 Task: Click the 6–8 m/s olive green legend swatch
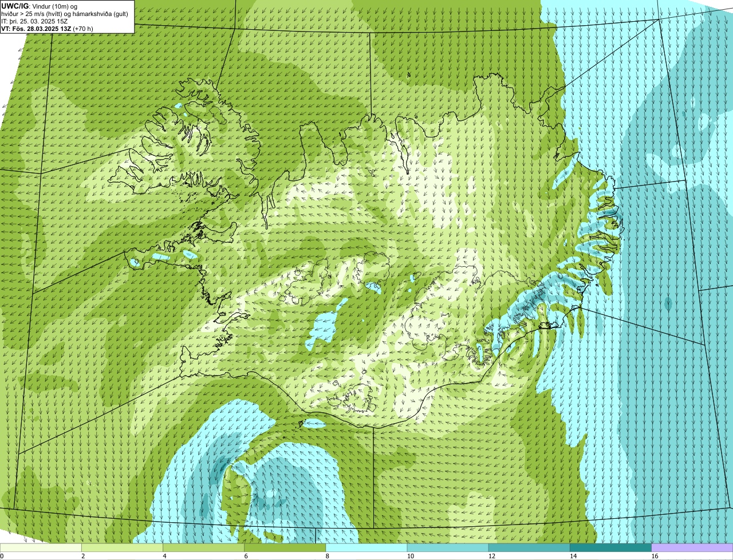click(x=285, y=547)
